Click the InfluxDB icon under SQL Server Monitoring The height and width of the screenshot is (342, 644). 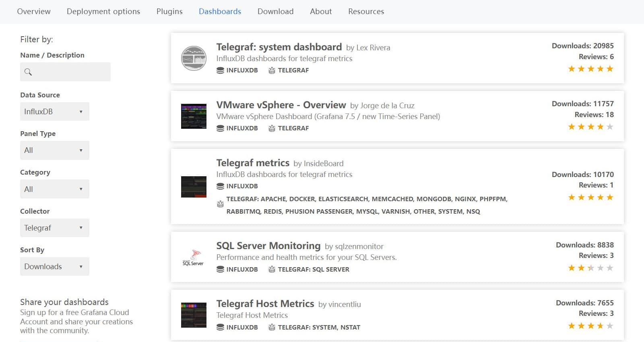click(220, 270)
